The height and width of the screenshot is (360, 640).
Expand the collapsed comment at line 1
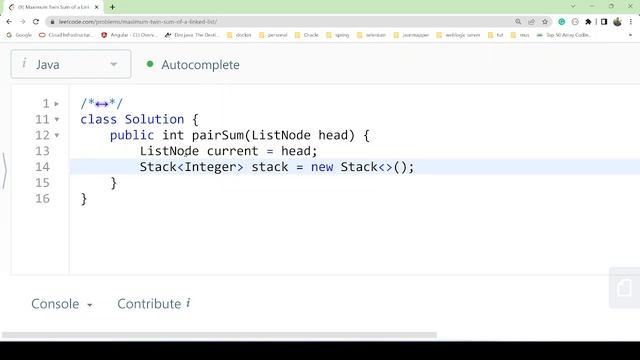[57, 104]
